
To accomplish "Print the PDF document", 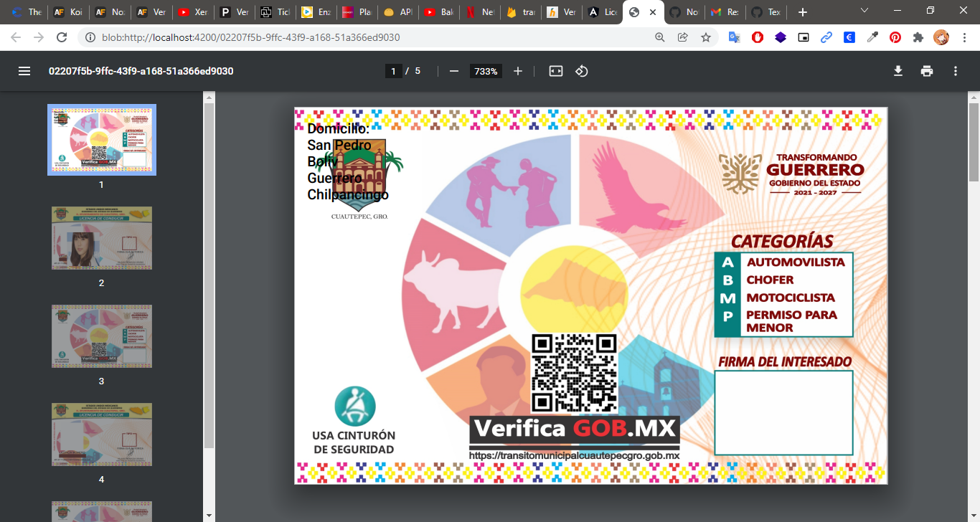I will (927, 71).
